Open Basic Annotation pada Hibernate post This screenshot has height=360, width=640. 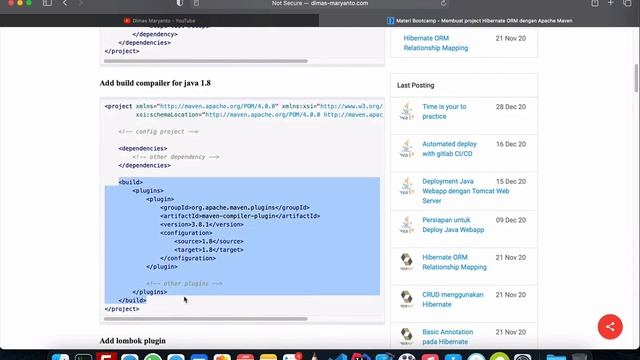pyautogui.click(x=447, y=337)
